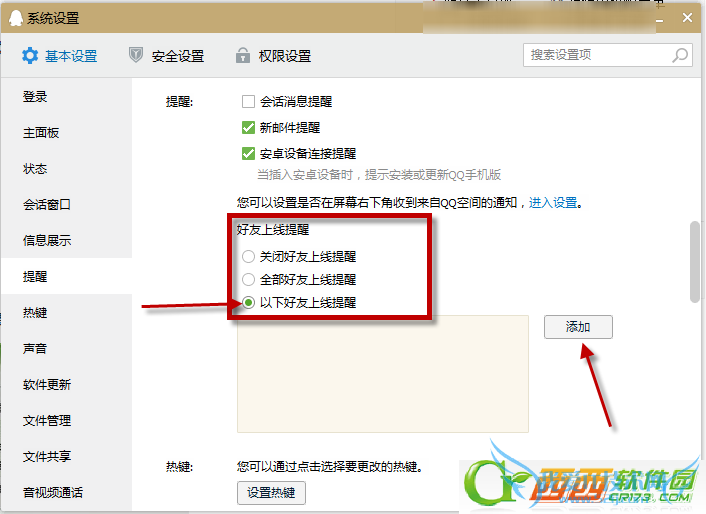Click the magnifier search icon
Viewport: 706px width, 514px height.
point(680,55)
